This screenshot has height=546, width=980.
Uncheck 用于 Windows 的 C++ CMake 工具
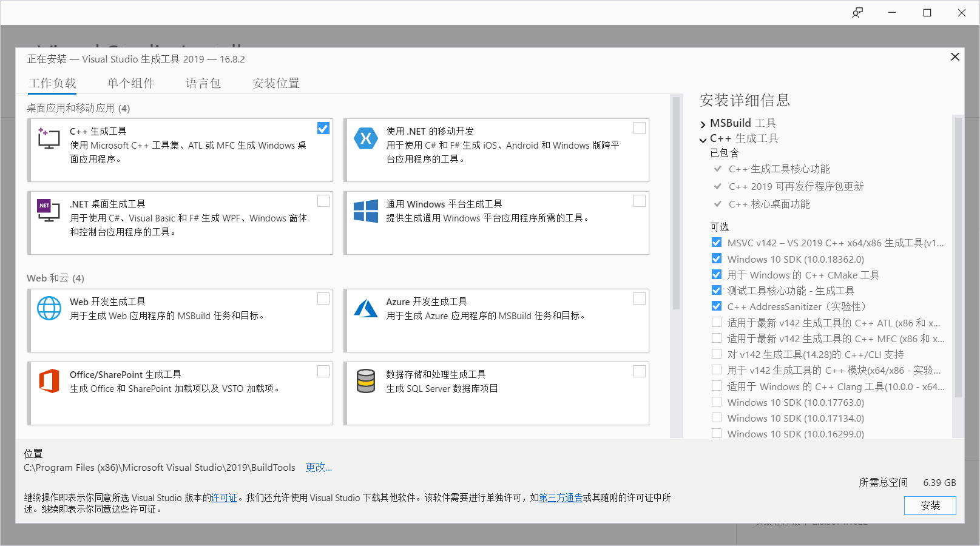tap(717, 274)
